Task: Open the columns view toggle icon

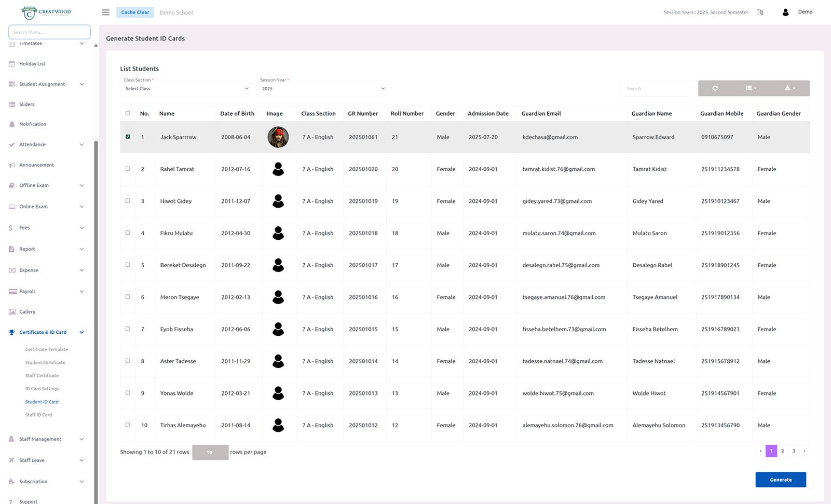Action: 751,88
